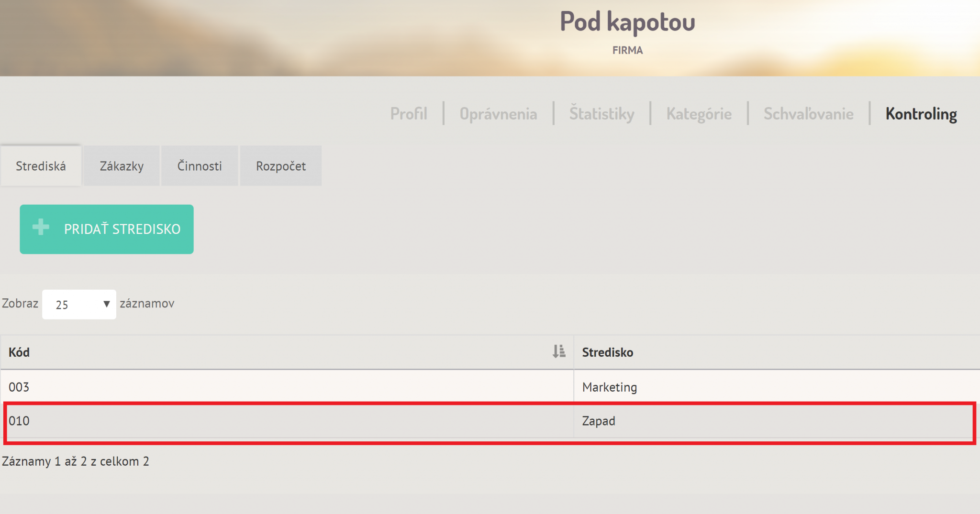Click the plus icon on Pridať stredisko
The height and width of the screenshot is (514, 980).
(41, 227)
